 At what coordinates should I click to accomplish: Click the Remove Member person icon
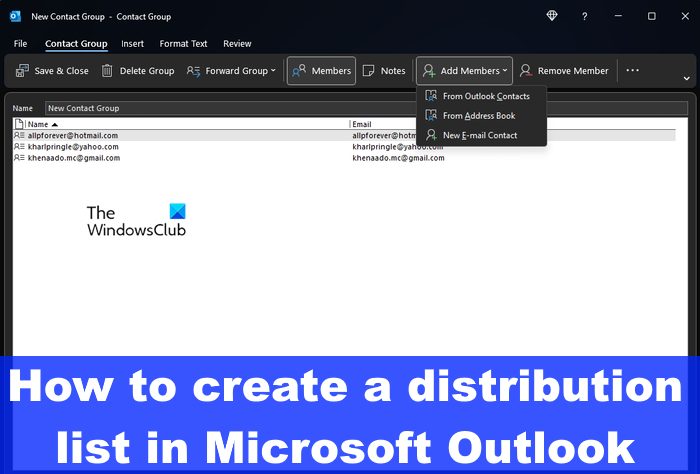[526, 71]
